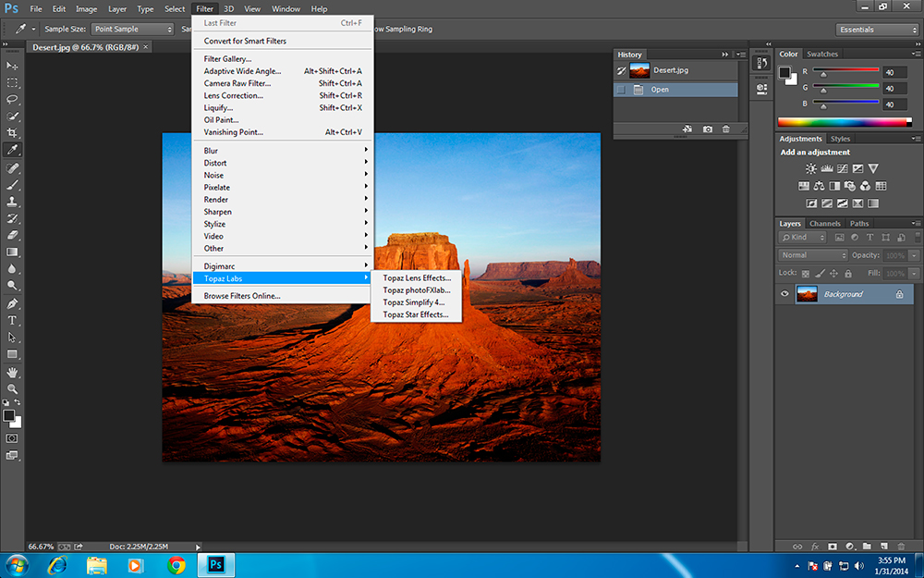Image resolution: width=924 pixels, height=578 pixels.
Task: Choose Topaz Star Effects filter
Action: tap(418, 314)
